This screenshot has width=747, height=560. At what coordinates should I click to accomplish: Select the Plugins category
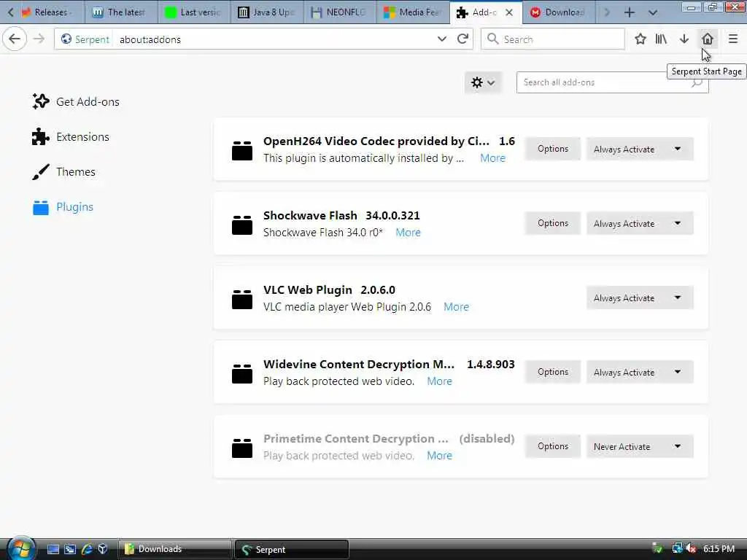[x=63, y=207]
